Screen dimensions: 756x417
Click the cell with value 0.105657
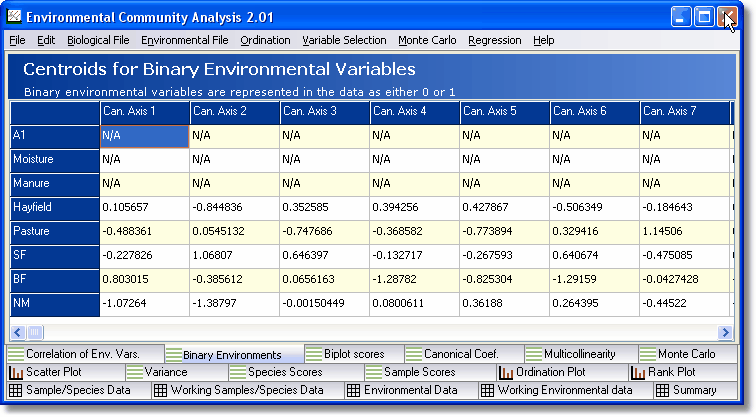click(145, 208)
